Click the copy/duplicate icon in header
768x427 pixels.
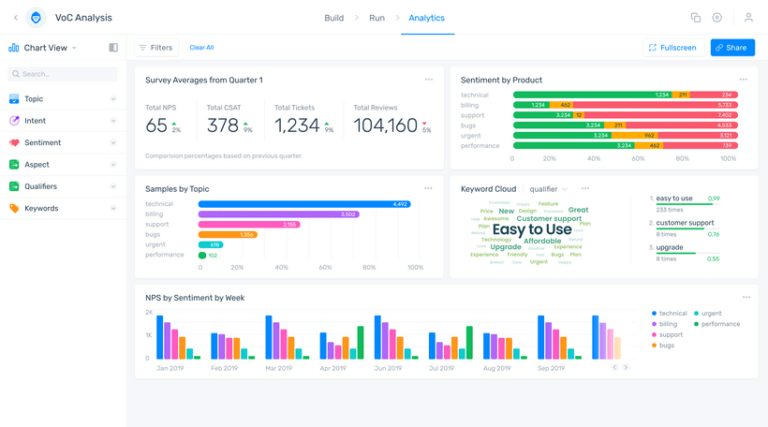pyautogui.click(x=696, y=18)
